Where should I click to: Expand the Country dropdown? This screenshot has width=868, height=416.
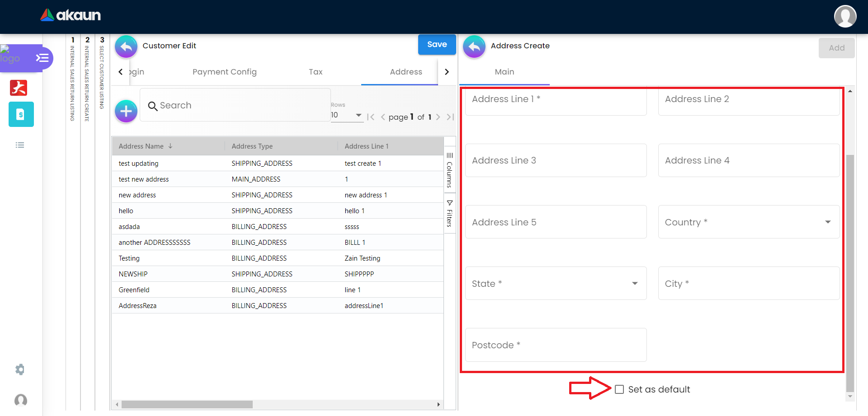[827, 222]
